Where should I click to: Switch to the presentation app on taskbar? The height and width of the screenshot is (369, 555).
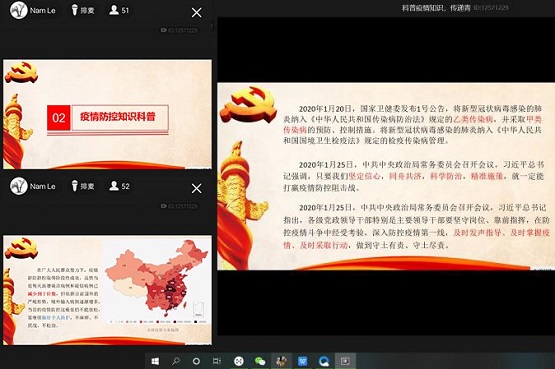pos(345,361)
